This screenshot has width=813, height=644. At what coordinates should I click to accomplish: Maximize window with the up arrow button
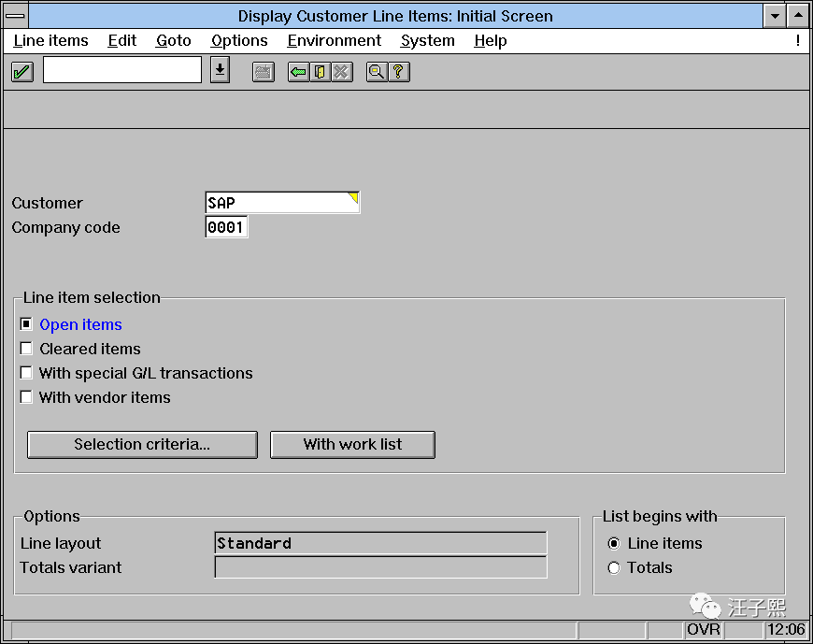[798, 16]
